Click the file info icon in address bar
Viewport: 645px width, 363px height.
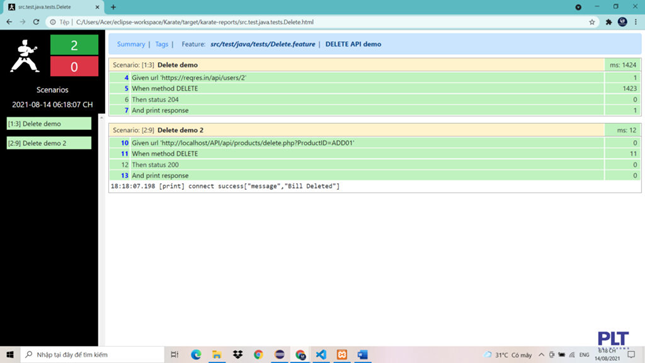[53, 22]
